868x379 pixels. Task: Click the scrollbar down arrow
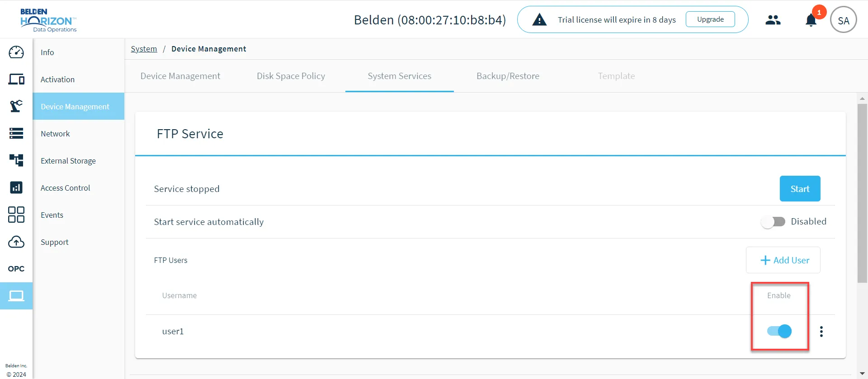pyautogui.click(x=863, y=374)
